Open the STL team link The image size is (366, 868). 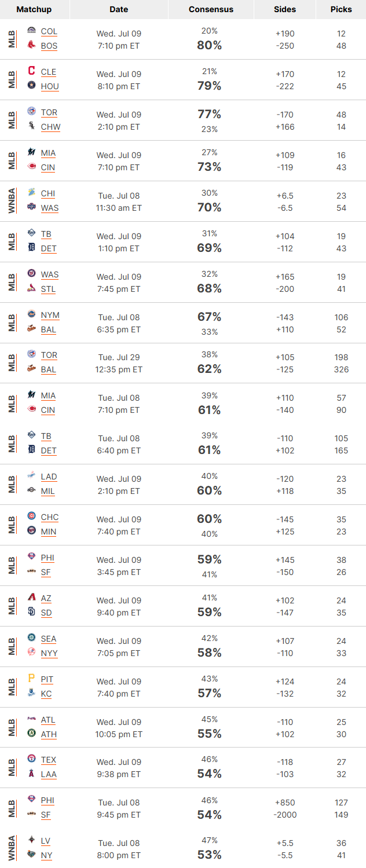point(48,289)
